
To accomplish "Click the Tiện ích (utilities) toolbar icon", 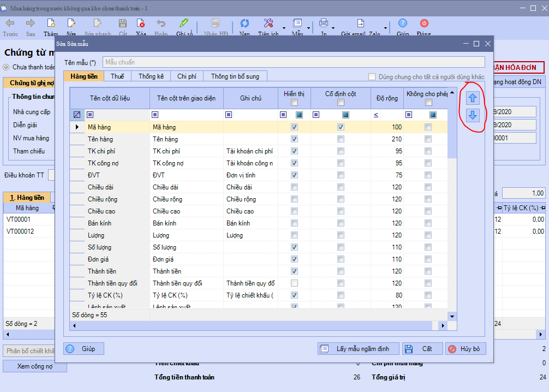I will (x=268, y=23).
